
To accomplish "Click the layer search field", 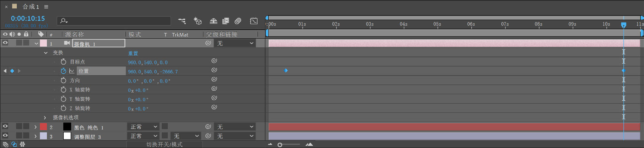I will tap(114, 21).
